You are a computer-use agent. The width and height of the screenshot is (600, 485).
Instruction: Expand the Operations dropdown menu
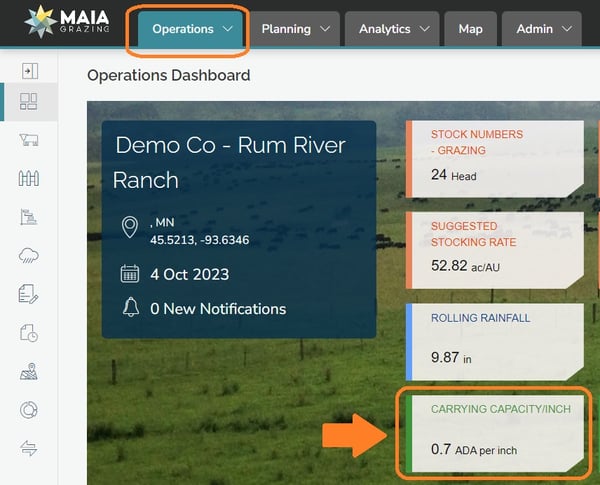[x=190, y=29]
